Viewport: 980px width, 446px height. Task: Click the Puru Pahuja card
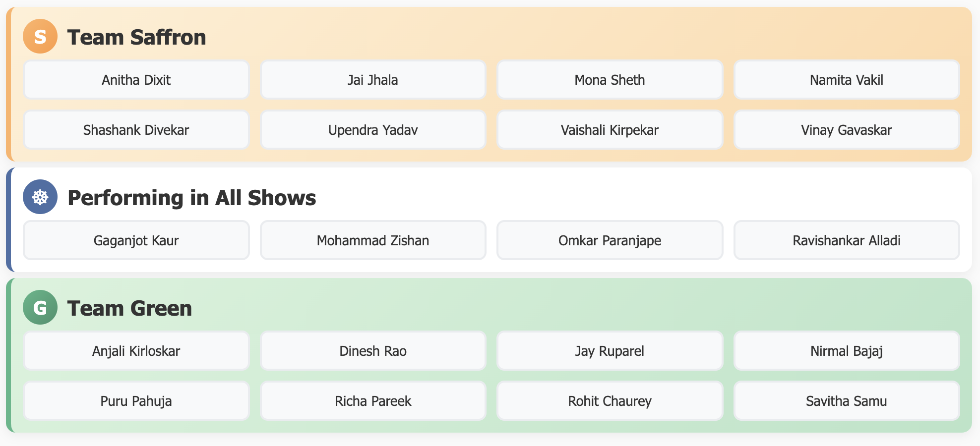coord(136,401)
